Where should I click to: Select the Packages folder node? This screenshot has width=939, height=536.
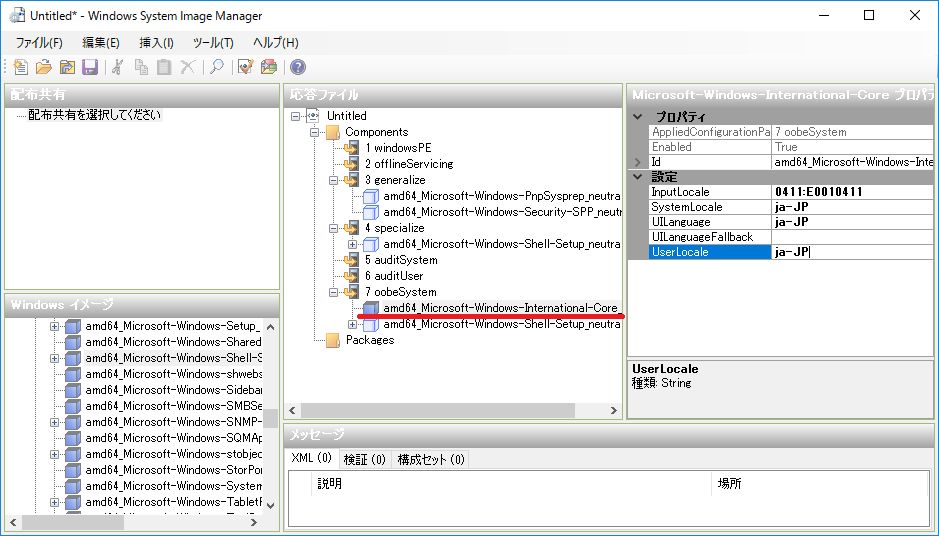click(x=370, y=340)
